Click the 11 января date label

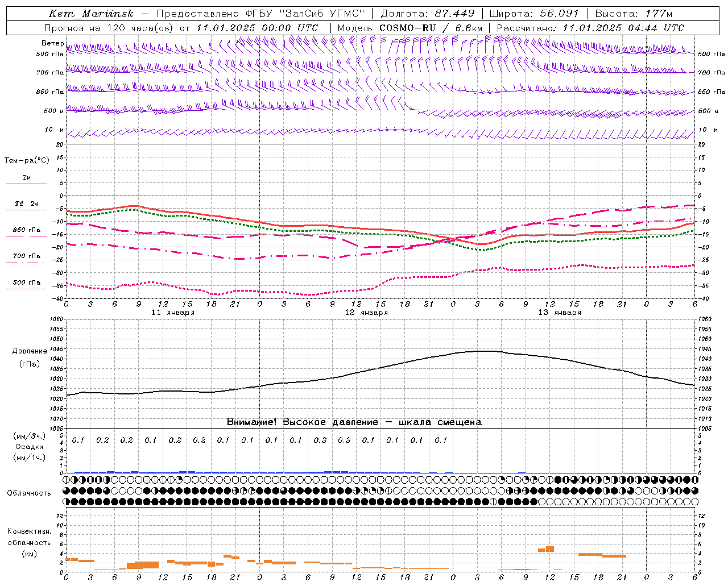click(x=173, y=313)
